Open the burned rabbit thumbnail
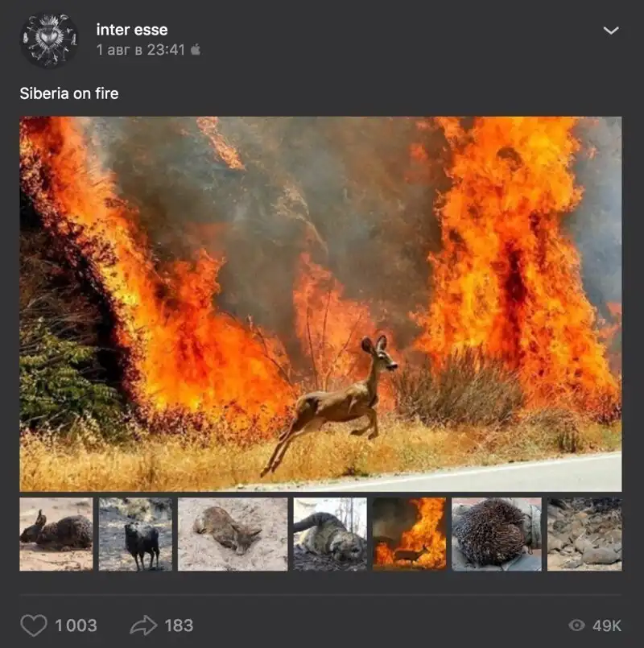 pyautogui.click(x=56, y=534)
